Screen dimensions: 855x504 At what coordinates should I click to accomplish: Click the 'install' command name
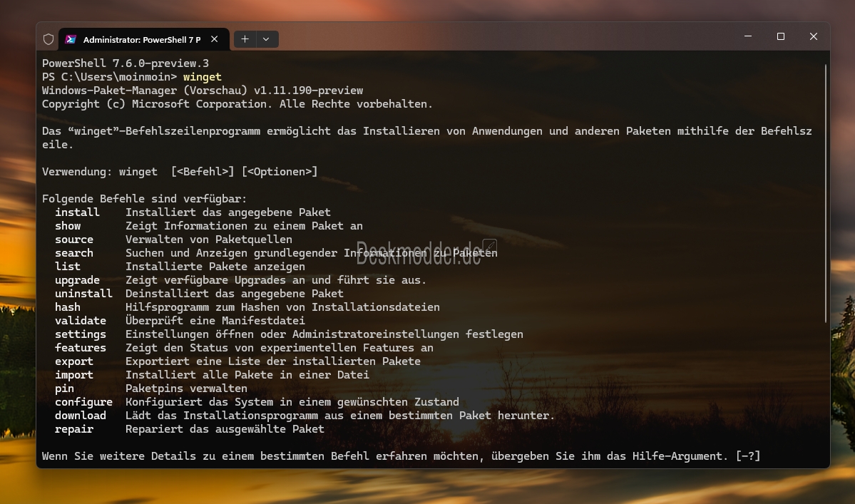[x=77, y=212]
